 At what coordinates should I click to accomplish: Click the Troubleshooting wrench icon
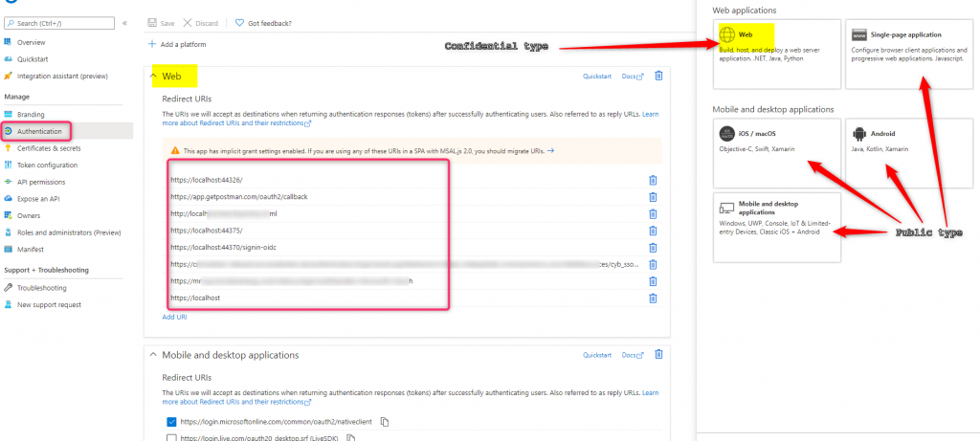coord(8,288)
